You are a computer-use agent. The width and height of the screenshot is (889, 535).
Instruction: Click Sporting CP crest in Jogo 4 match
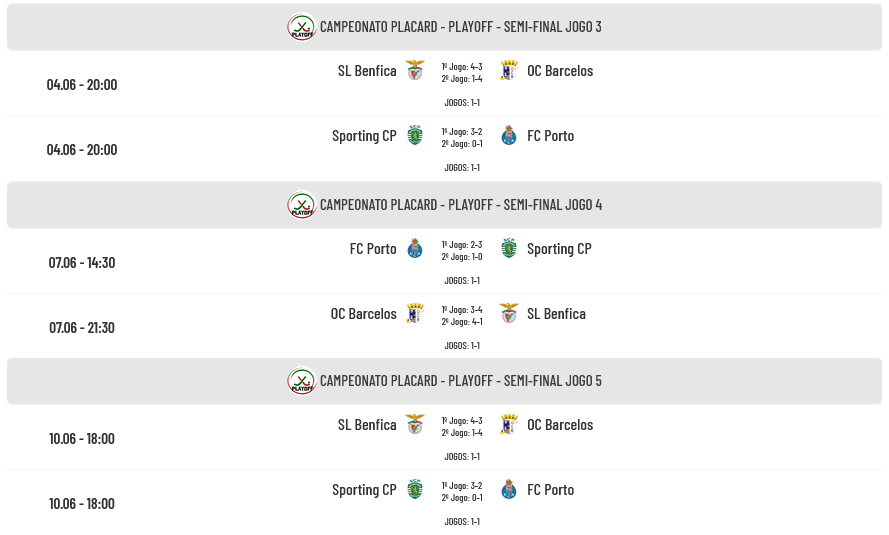click(509, 248)
